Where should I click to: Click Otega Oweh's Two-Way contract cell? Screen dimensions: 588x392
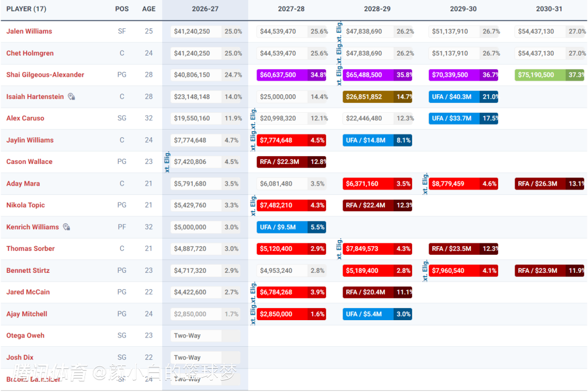point(205,336)
